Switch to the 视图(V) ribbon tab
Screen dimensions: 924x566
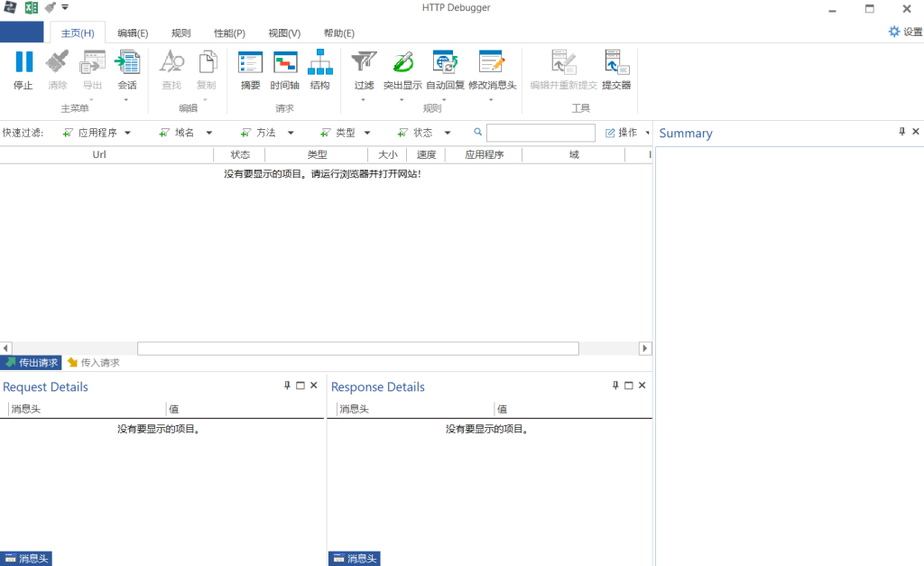[x=284, y=33]
